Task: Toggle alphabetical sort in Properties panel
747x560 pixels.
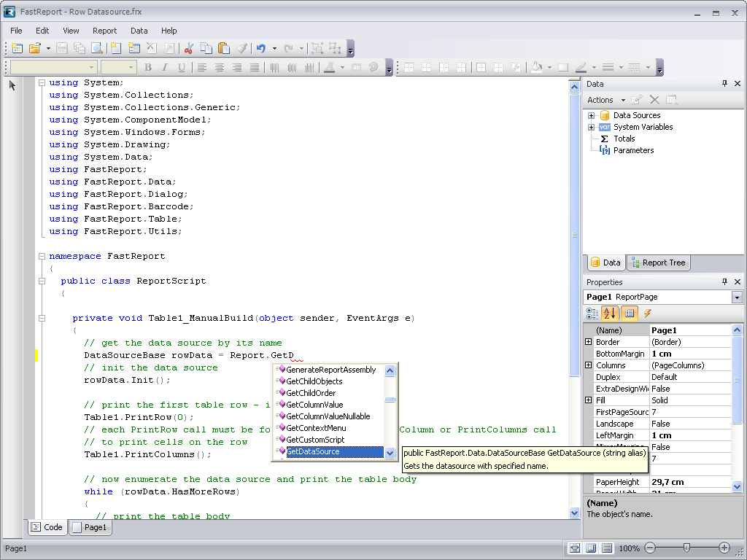Action: 611,314
